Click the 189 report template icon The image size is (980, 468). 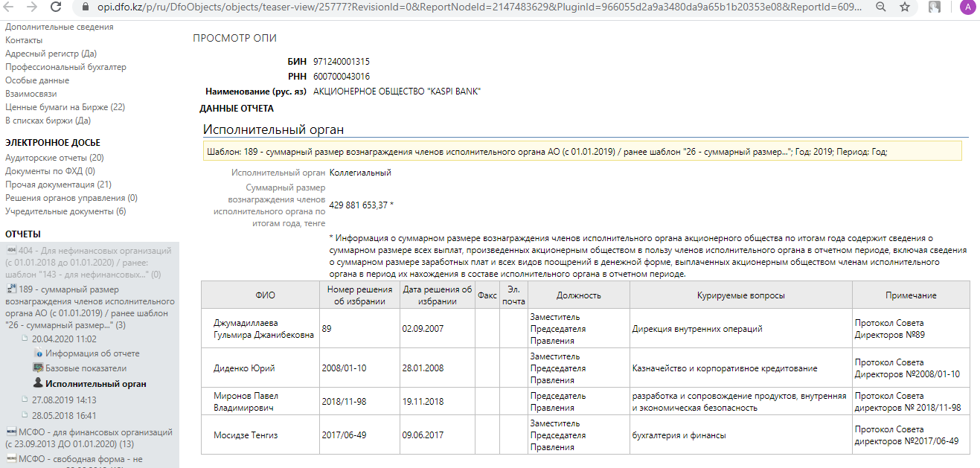pyautogui.click(x=11, y=289)
